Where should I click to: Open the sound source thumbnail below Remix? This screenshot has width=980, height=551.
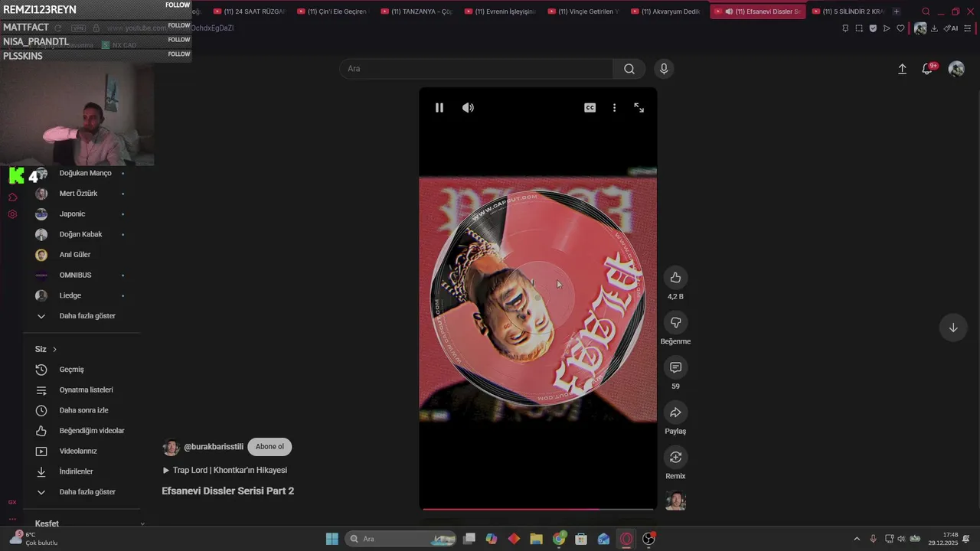pos(675,501)
